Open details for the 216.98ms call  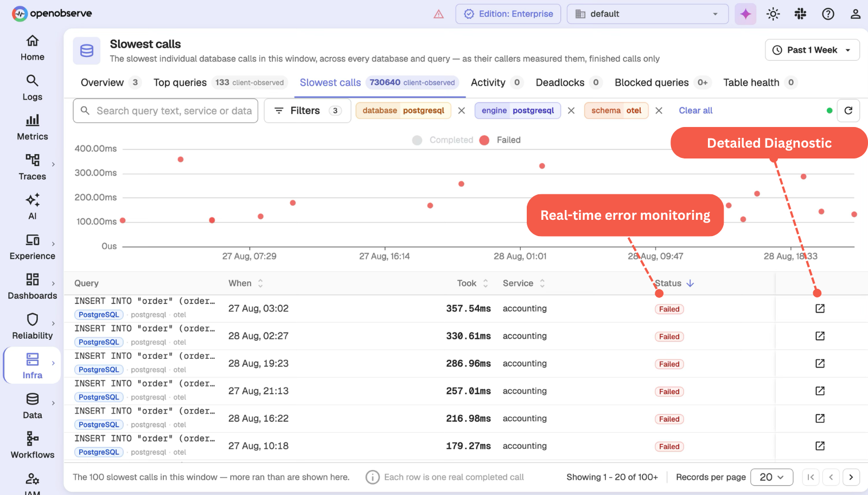point(820,418)
